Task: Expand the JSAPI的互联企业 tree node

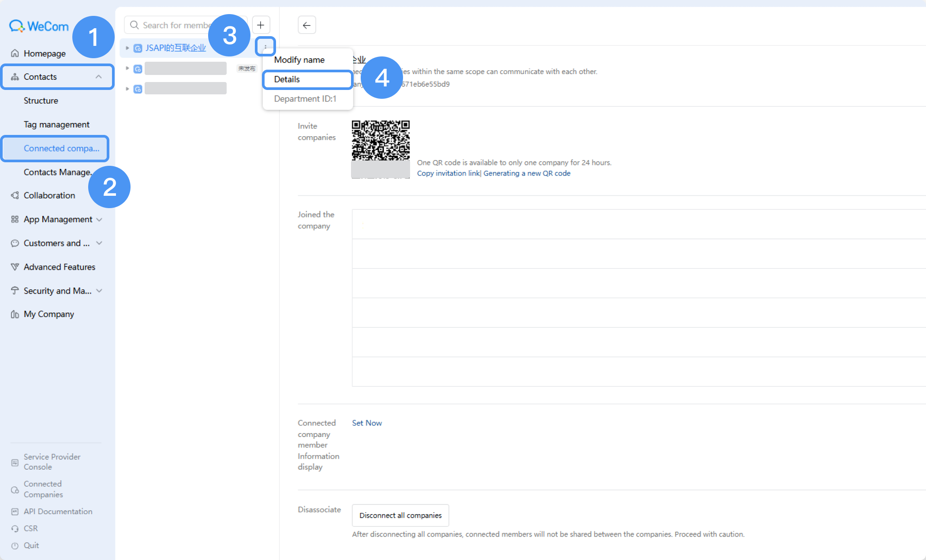Action: pyautogui.click(x=127, y=48)
